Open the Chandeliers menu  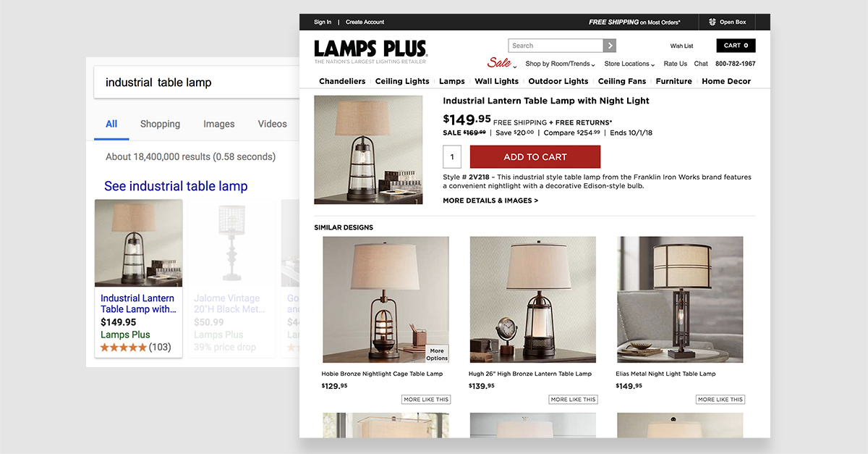[342, 81]
